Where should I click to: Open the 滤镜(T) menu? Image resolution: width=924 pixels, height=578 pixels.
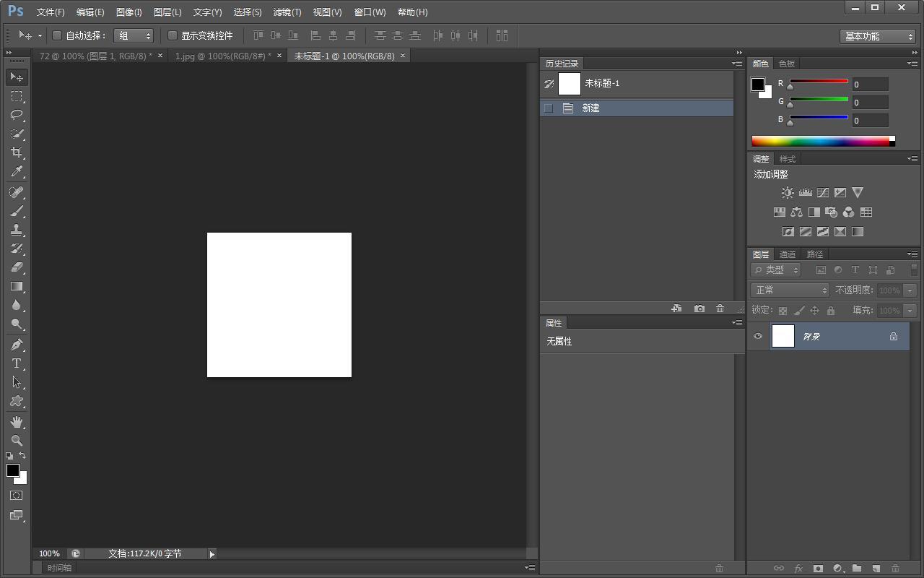tap(287, 12)
